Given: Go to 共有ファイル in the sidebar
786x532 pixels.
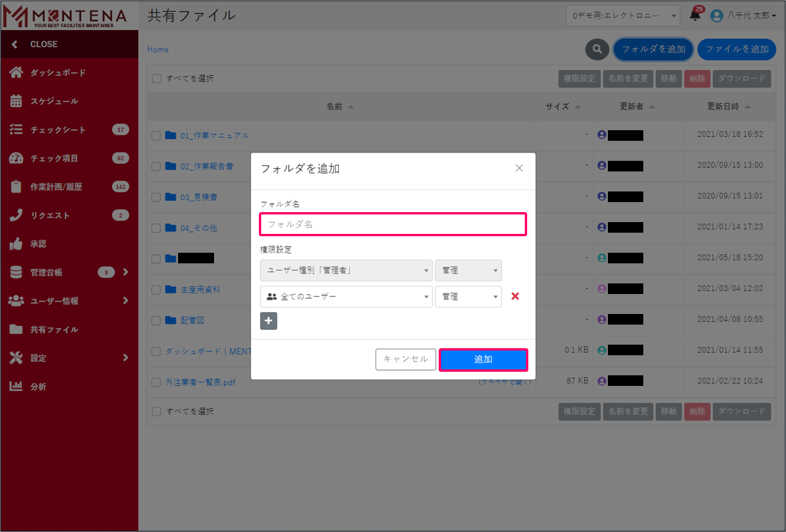Looking at the screenshot, I should pyautogui.click(x=54, y=329).
